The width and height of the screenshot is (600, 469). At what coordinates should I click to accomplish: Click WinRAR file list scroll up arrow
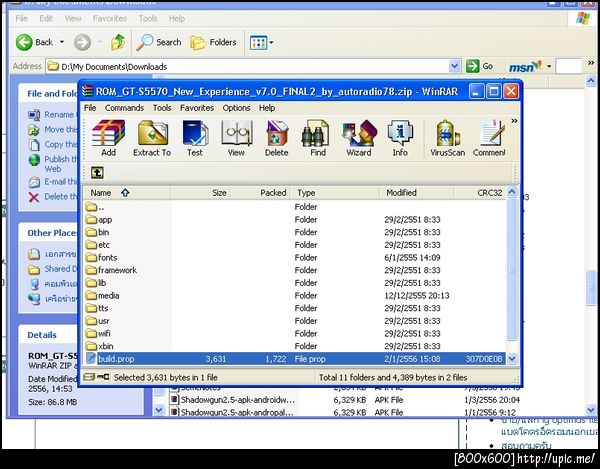click(512, 192)
